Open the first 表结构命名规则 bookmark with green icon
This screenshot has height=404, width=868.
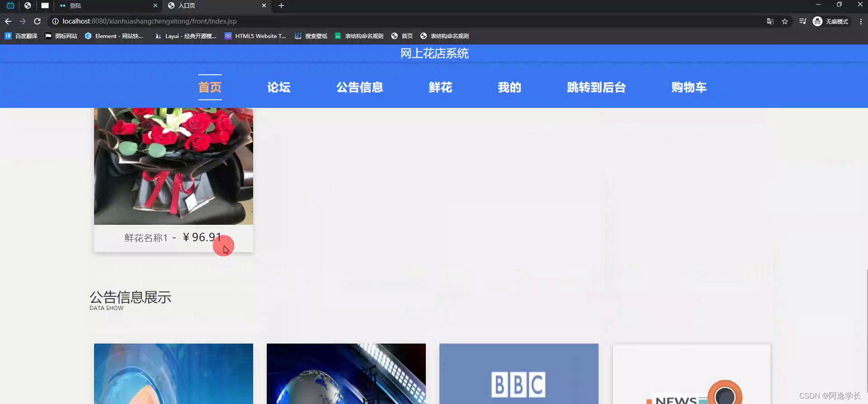coord(359,36)
